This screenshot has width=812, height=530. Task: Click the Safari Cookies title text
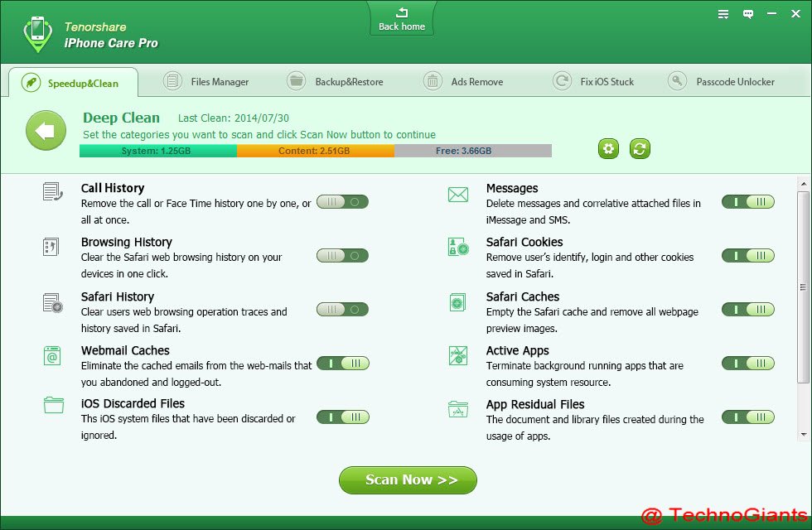(524, 242)
